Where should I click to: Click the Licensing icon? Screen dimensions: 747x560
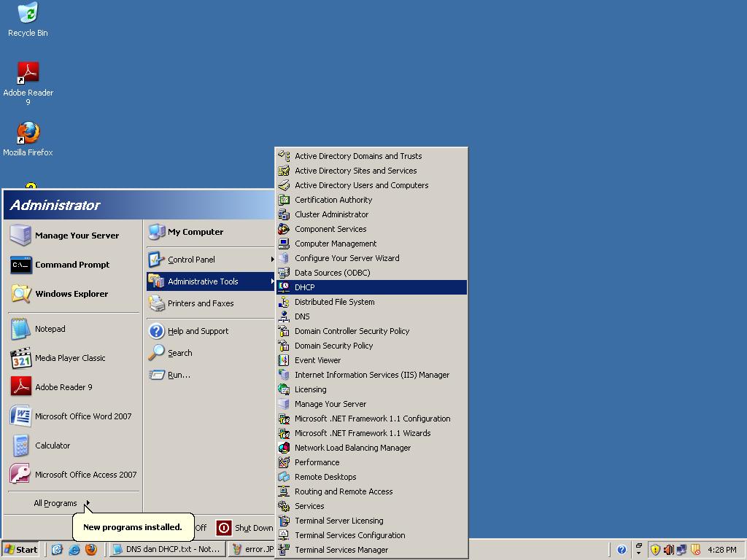[x=284, y=389]
